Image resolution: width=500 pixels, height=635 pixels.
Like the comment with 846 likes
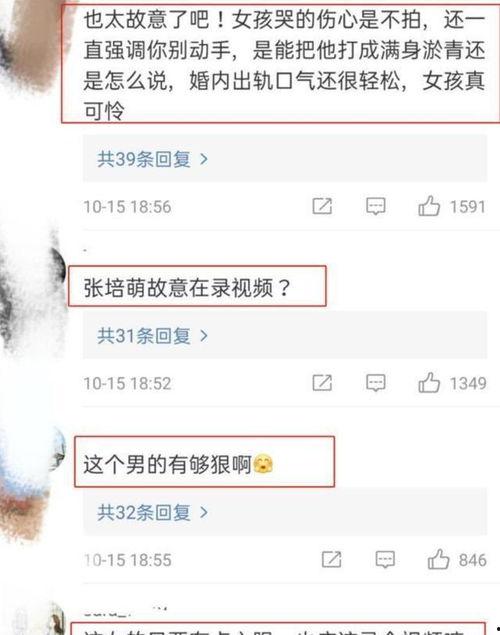coord(438,559)
